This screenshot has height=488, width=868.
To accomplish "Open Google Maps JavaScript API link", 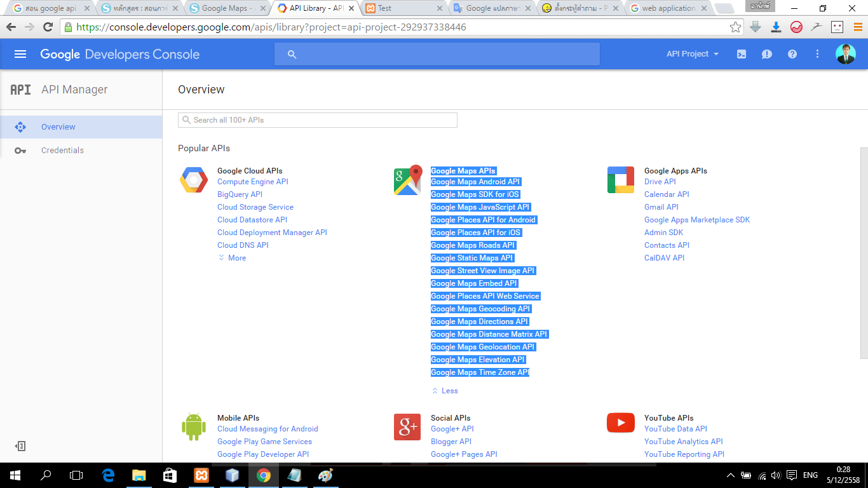I will click(x=480, y=207).
